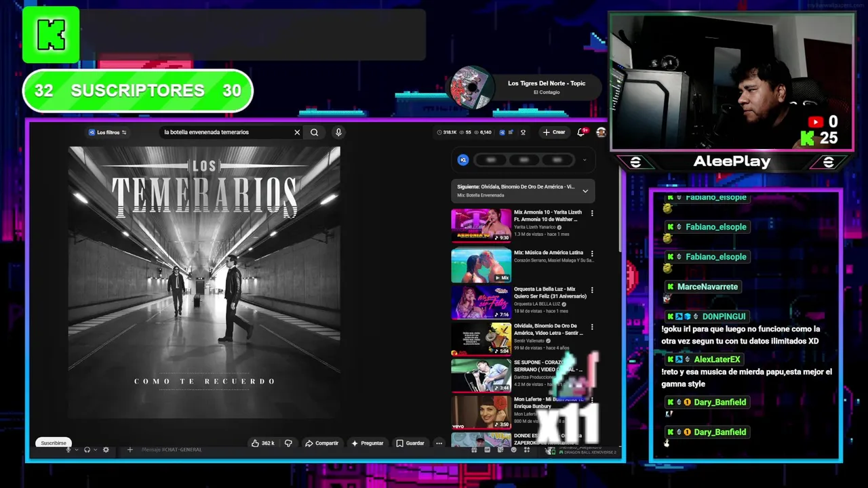This screenshot has width=868, height=488.
Task: Open thumbnail of Mix Armonía 10 video
Action: point(481,225)
